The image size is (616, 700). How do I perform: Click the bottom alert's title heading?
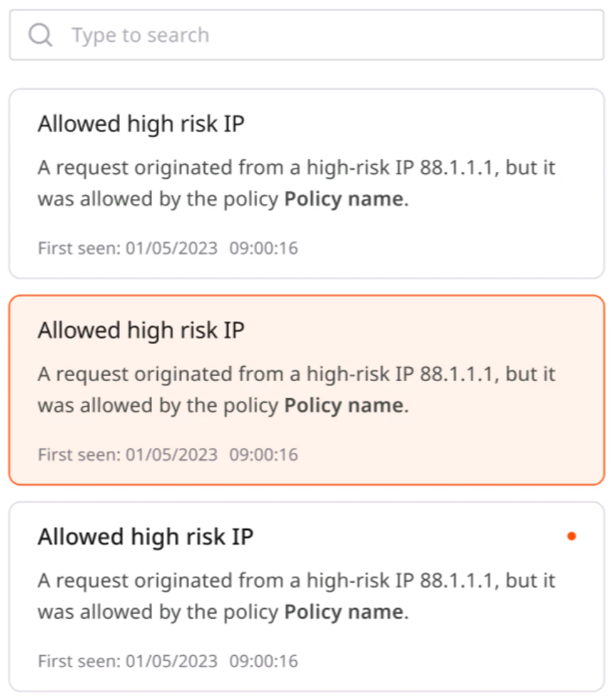(140, 536)
